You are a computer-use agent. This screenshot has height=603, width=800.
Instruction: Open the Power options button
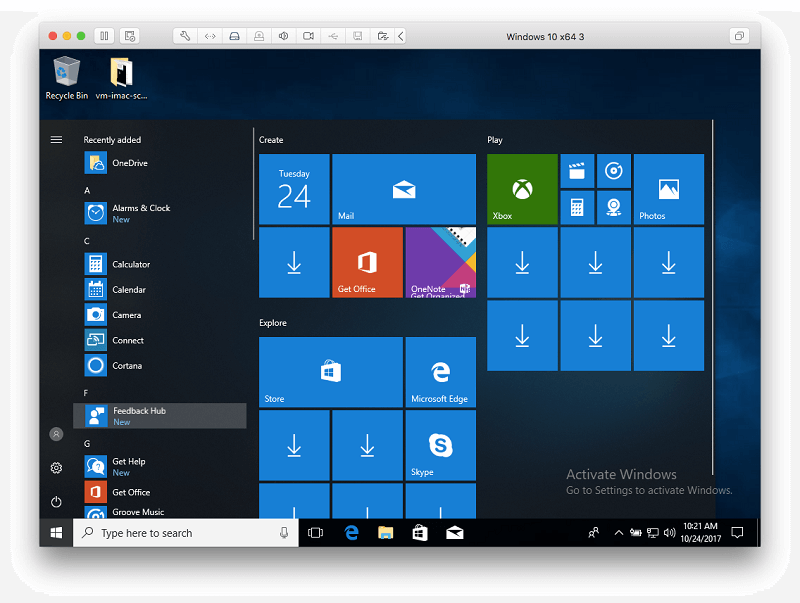pos(56,502)
